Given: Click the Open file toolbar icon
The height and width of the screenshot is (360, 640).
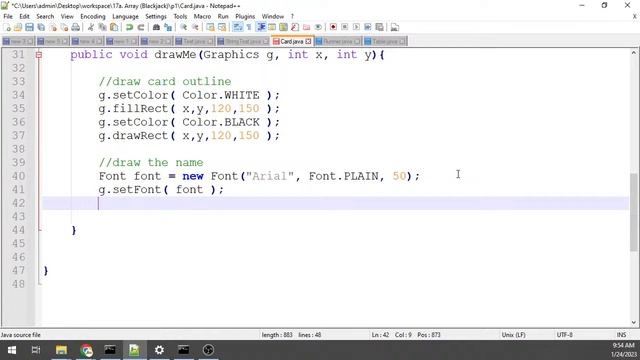Looking at the screenshot, I should [18, 27].
